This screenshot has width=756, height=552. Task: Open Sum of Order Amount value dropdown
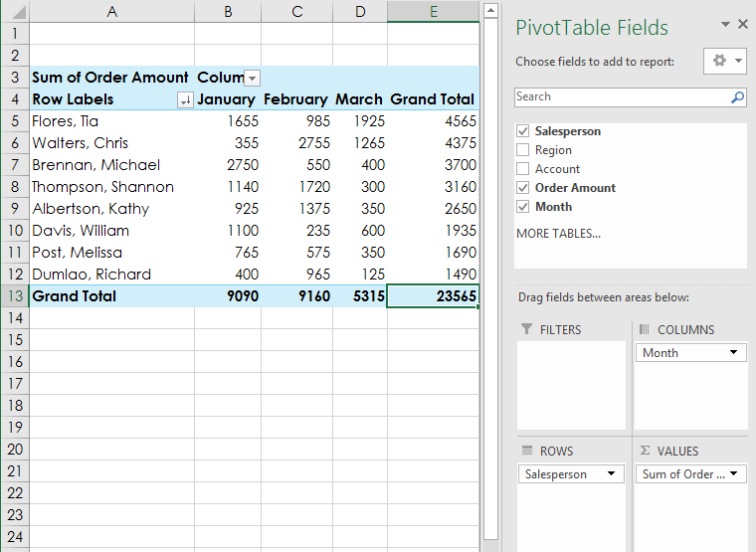[734, 474]
